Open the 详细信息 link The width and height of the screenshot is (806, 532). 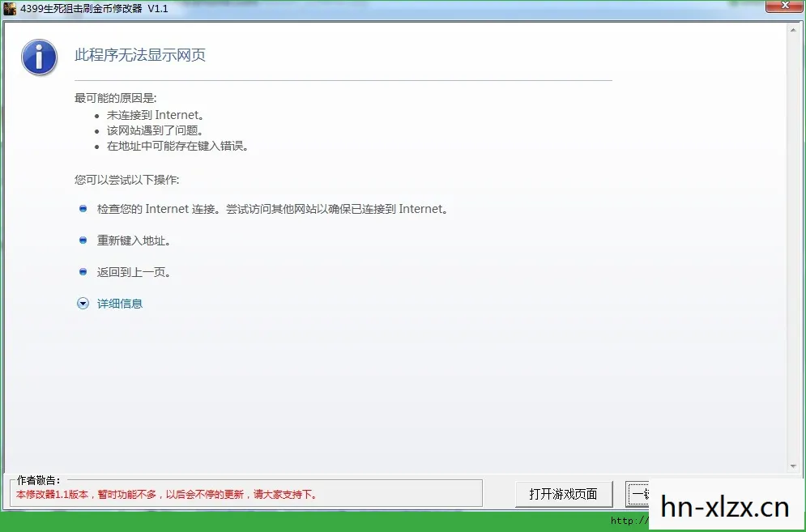[119, 304]
